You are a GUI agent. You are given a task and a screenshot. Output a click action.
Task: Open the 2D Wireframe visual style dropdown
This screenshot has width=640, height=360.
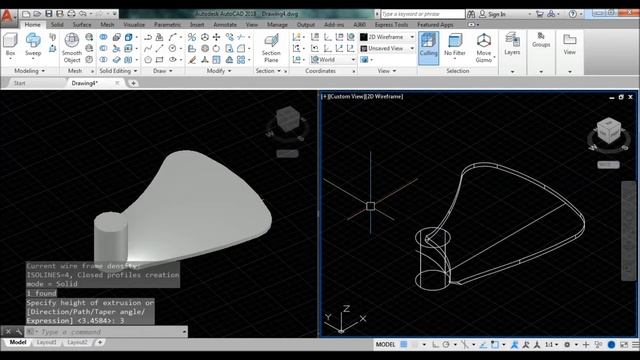387,37
